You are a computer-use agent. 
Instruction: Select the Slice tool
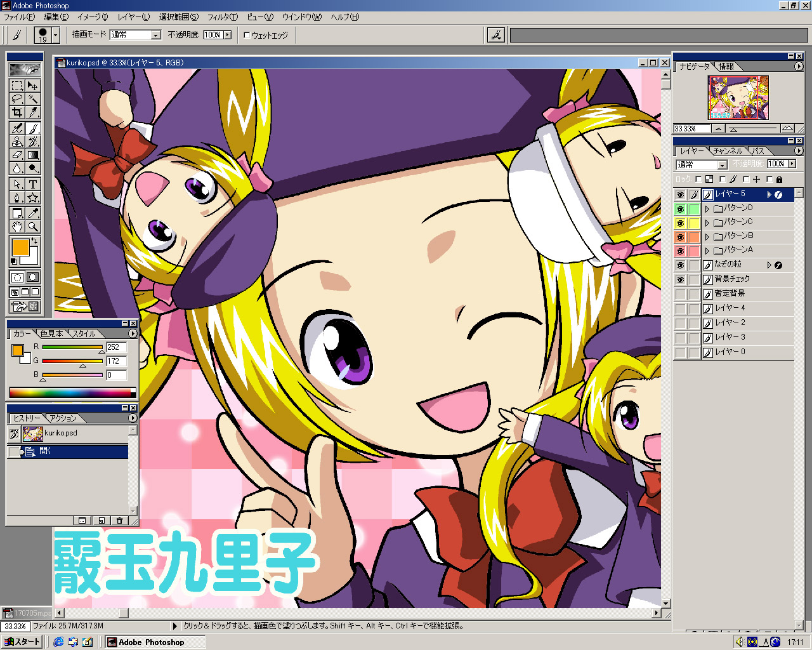click(33, 112)
